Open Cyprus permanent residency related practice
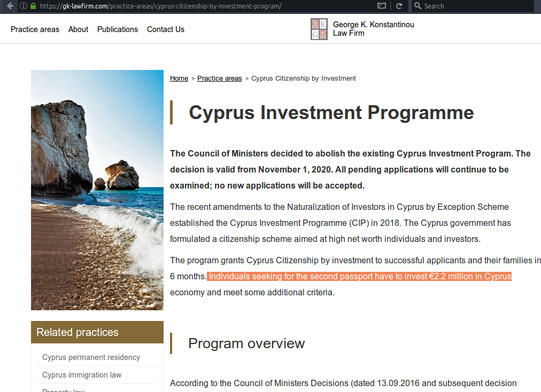541x392 pixels. click(x=91, y=357)
